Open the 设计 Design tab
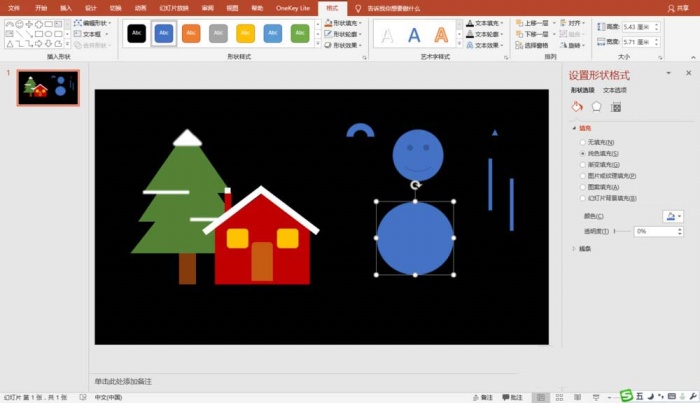Image resolution: width=700 pixels, height=403 pixels. (x=91, y=8)
